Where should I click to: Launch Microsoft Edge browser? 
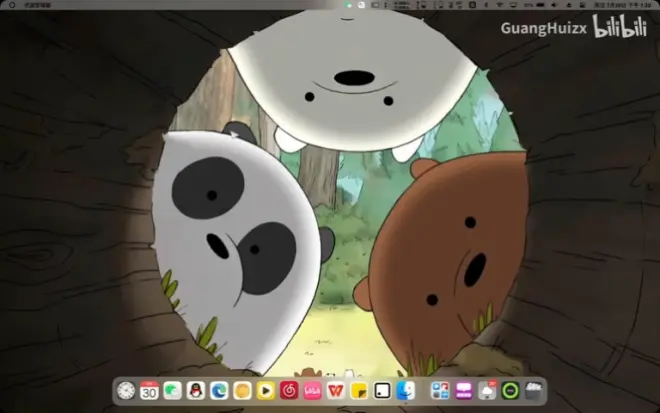(219, 390)
